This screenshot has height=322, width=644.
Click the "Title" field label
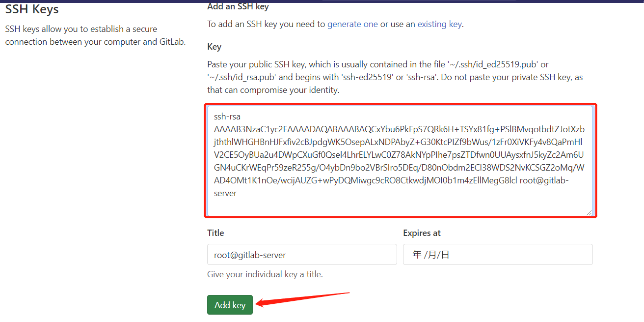tap(215, 233)
